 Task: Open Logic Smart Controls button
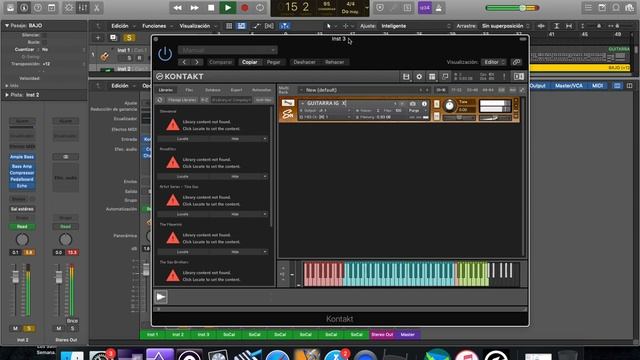69,8
